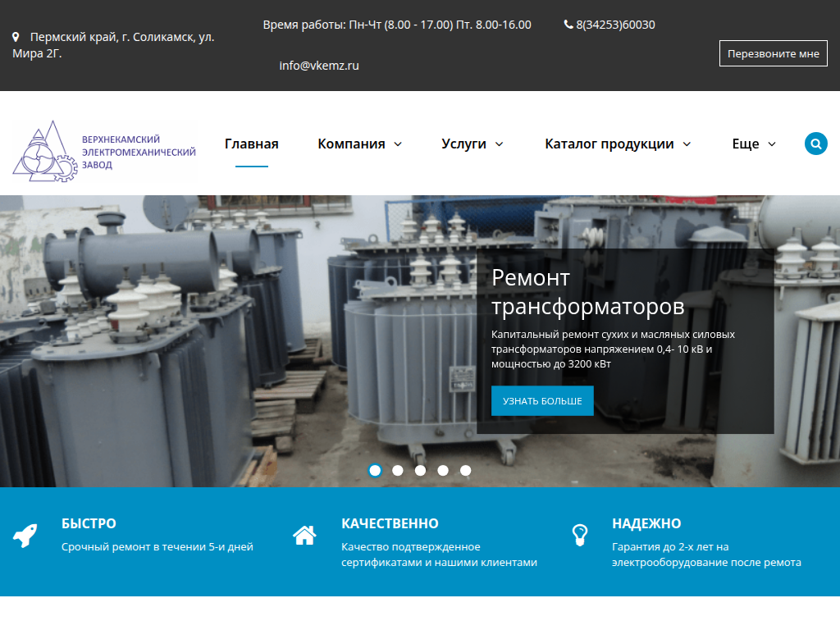Select the first carousel position dot
The height and width of the screenshot is (630, 840).
pyautogui.click(x=375, y=471)
